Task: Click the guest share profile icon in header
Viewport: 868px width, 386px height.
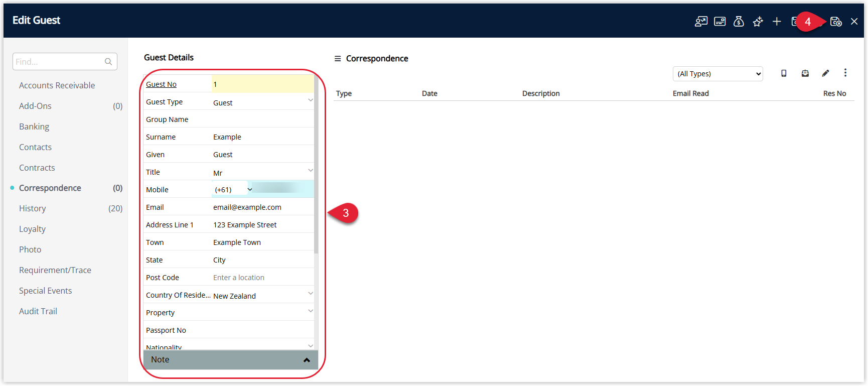Action: click(701, 22)
